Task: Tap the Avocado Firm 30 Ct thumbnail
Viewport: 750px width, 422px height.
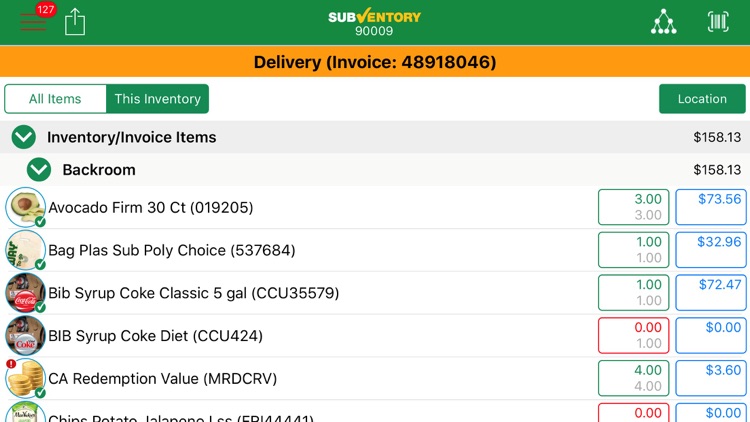Action: click(25, 207)
